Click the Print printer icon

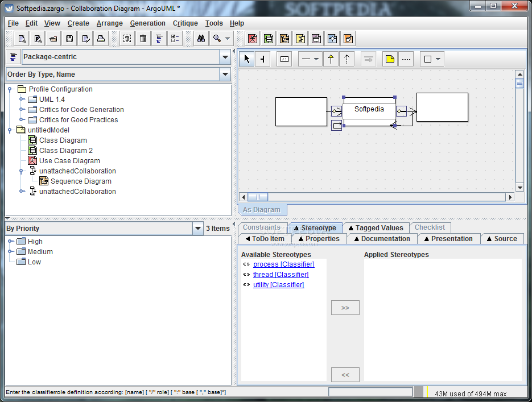pyautogui.click(x=101, y=39)
